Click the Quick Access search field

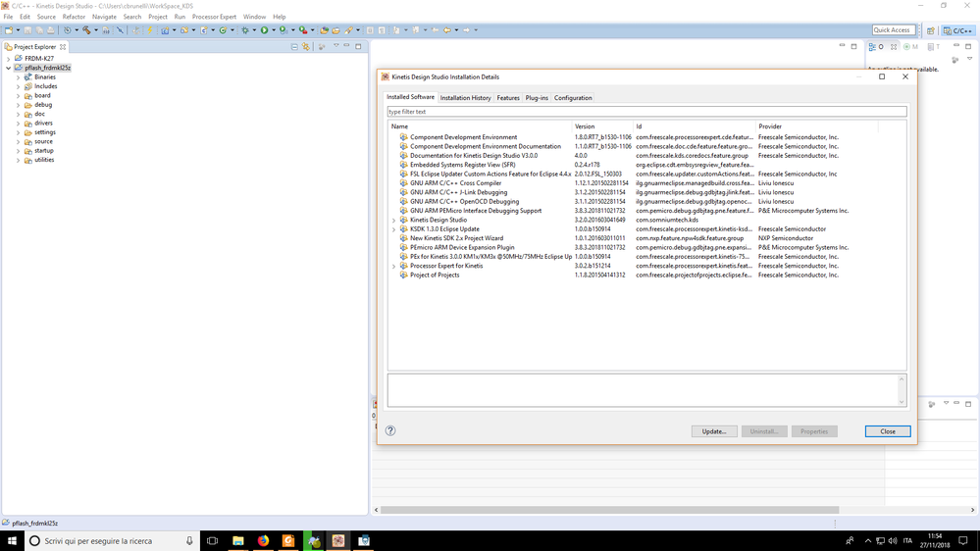point(894,30)
